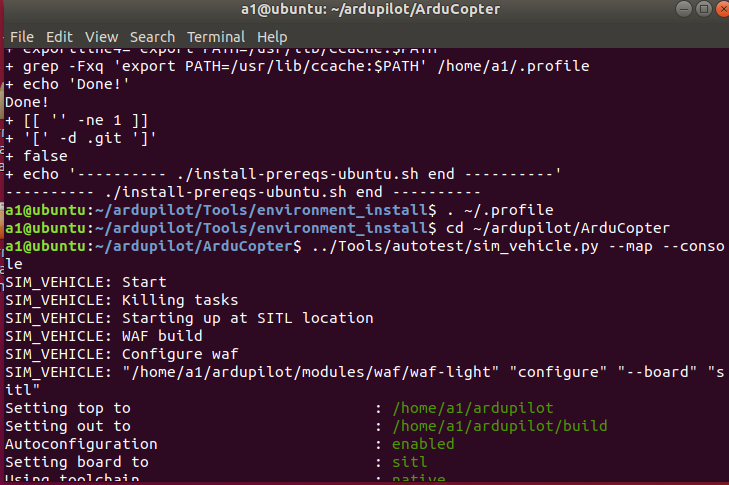Viewport: 729px width, 485px height.
Task: Click the 'Setting top to' label
Action: click(x=68, y=408)
